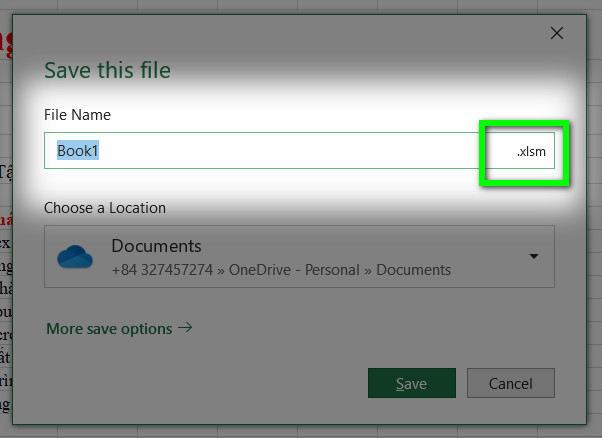The width and height of the screenshot is (602, 438).
Task: Click the OneDrive - Personal path text
Action: 294,270
